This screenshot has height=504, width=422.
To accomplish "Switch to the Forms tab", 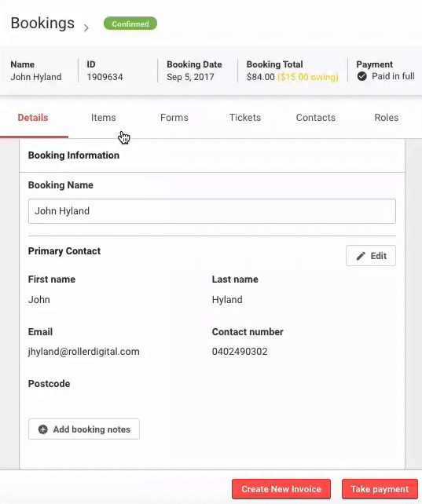I will (174, 118).
